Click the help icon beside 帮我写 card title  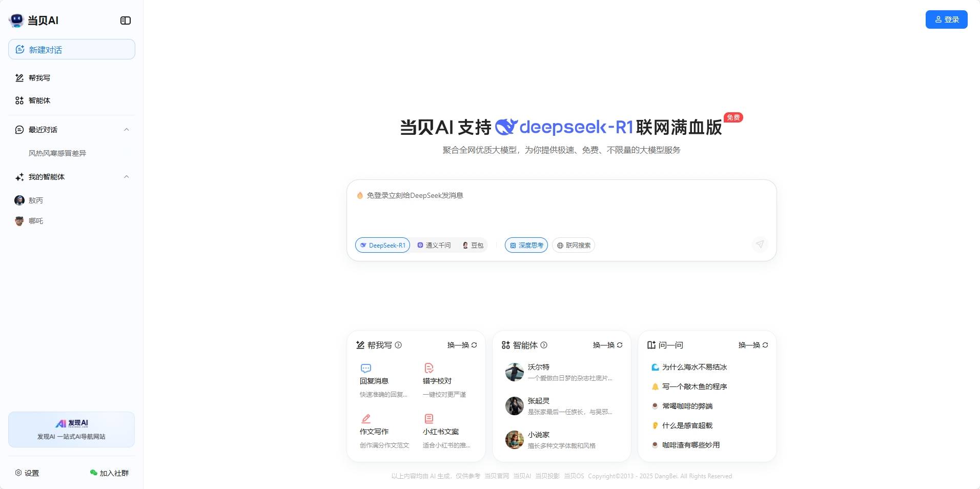tap(398, 345)
